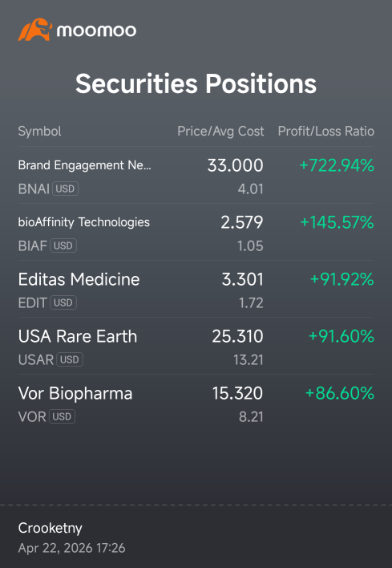Screen dimensions: 392x568
Task: Open the Vor Biopharma position
Action: tap(196, 403)
